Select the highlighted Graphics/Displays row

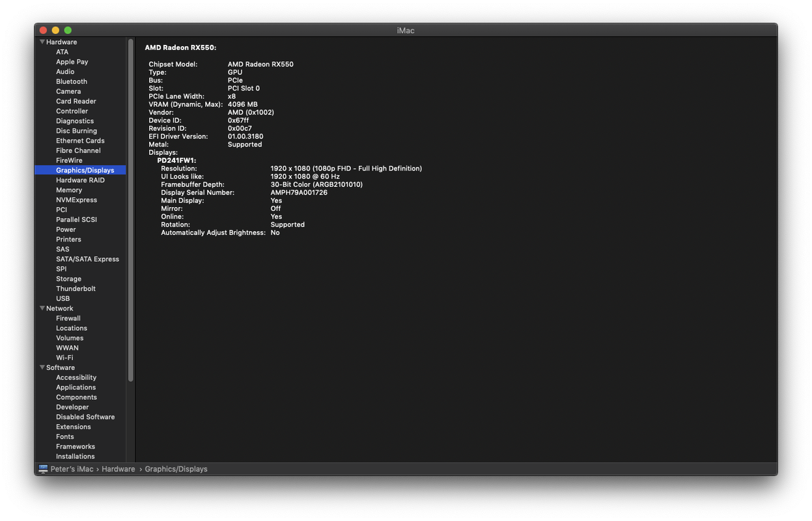[80, 170]
